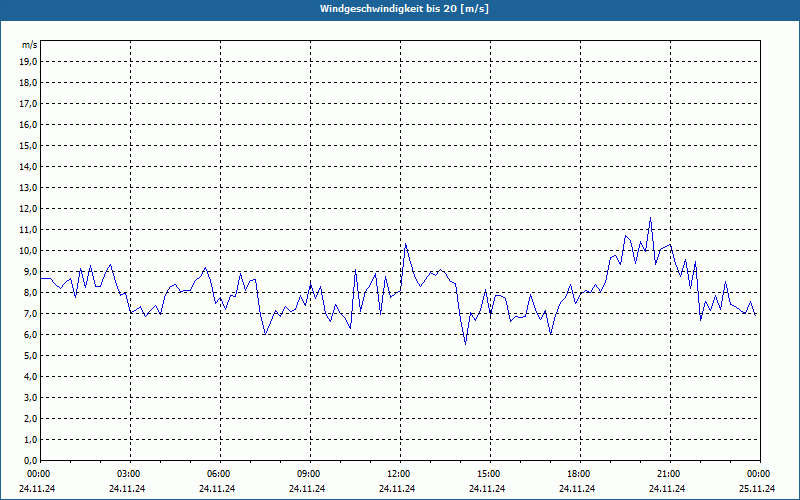The width and height of the screenshot is (800, 500).
Task: Choose the 9,0 y-axis tick label
Action: pyautogui.click(x=31, y=271)
